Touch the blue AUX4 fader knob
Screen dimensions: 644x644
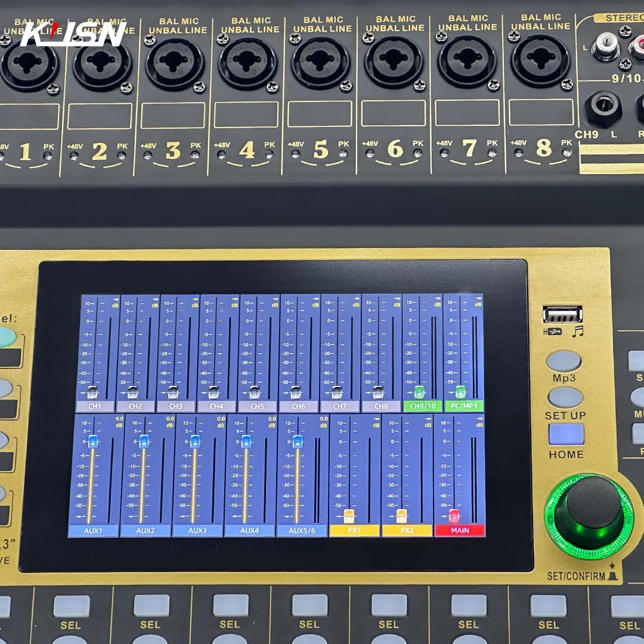point(246,441)
